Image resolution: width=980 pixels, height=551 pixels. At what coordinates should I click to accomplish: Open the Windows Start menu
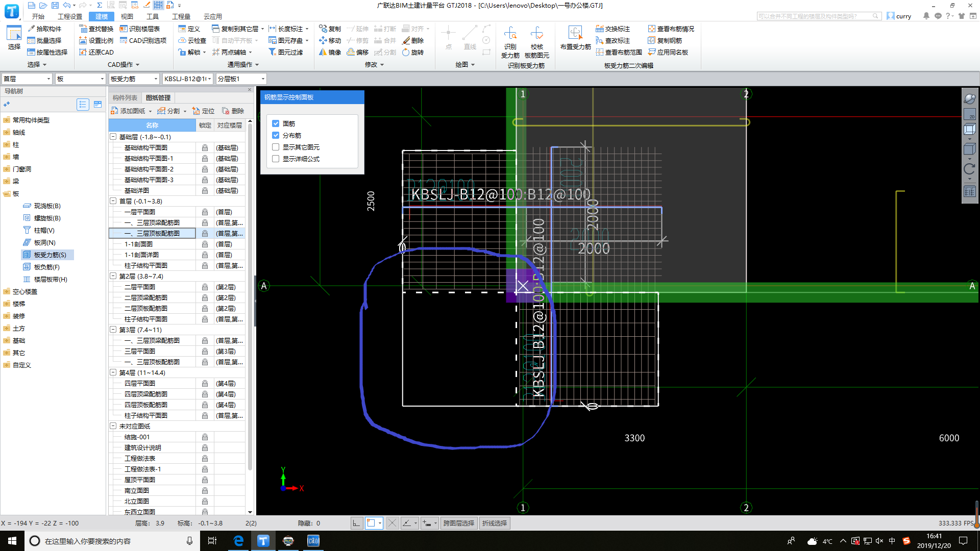(12, 541)
